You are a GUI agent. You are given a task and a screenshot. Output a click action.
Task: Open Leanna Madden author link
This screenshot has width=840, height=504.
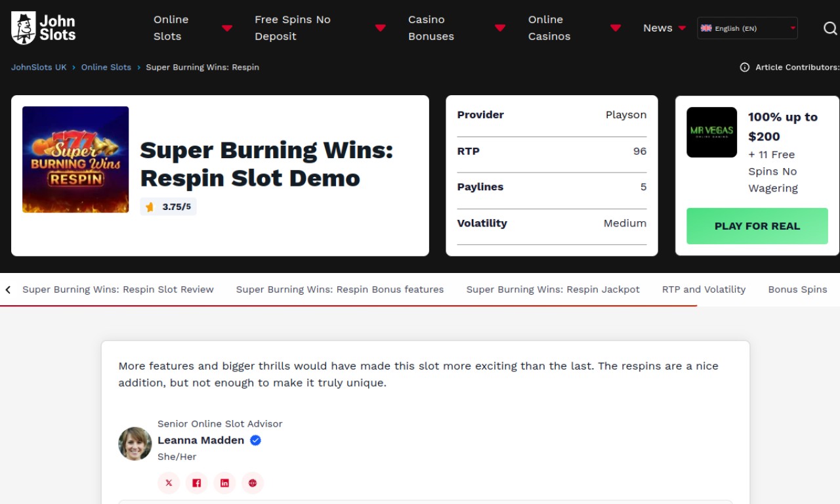(x=201, y=440)
